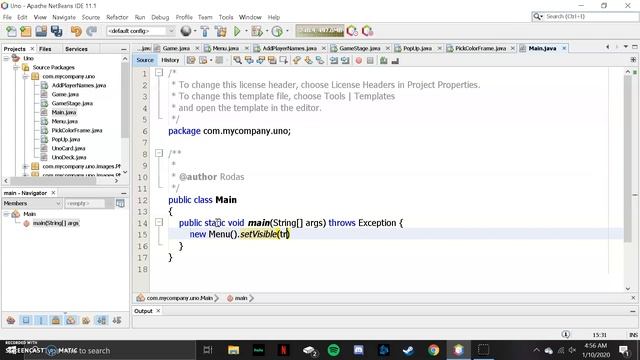The image size is (640, 360).
Task: Click the Debug Project icon
Action: [x=257, y=31]
